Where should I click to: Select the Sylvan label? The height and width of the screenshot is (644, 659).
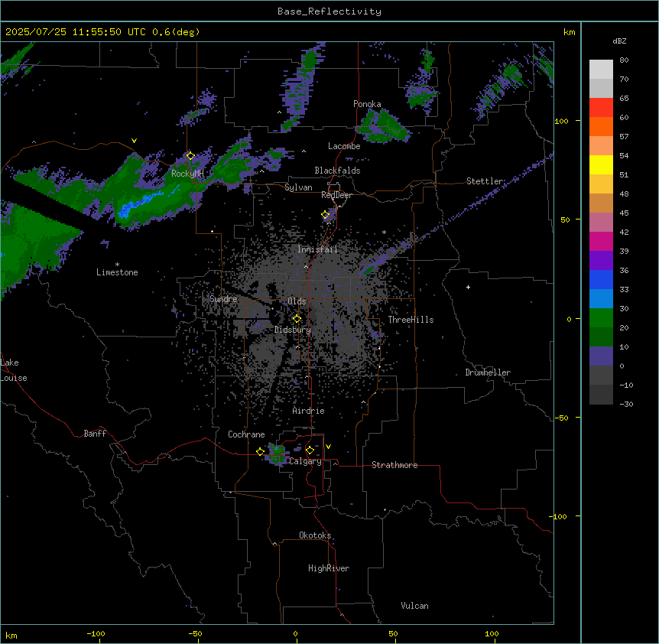pyautogui.click(x=298, y=187)
